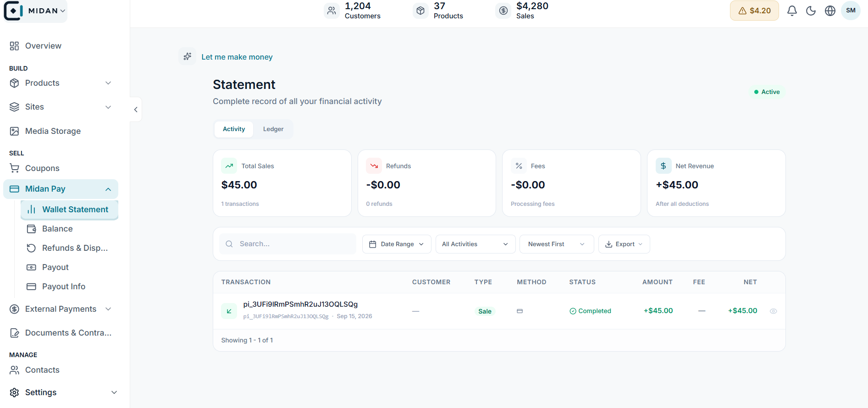Open SM user avatar menu
868x408 pixels.
[851, 11]
